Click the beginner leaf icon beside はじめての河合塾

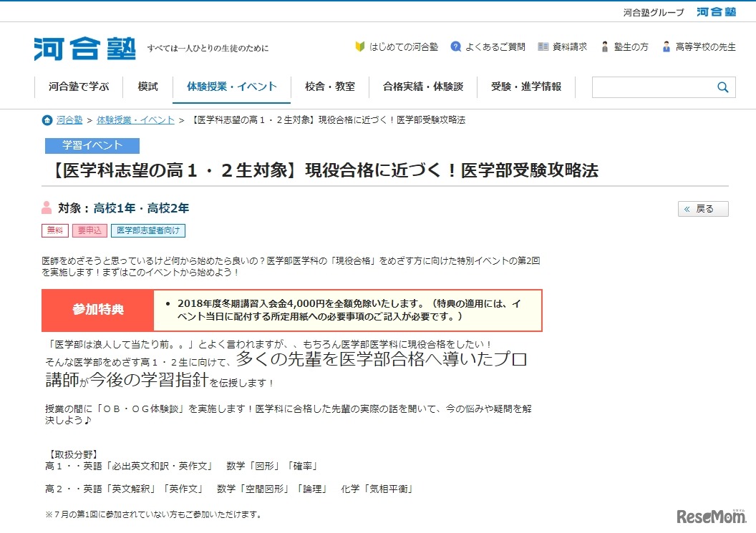pos(359,47)
